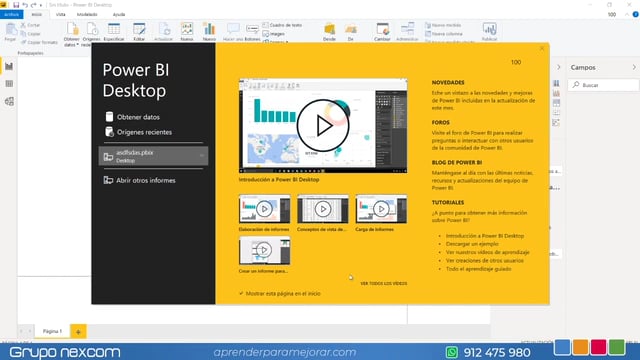Play the Introducción a Power BI Desktop video
This screenshot has height=360, width=640.
tap(323, 126)
